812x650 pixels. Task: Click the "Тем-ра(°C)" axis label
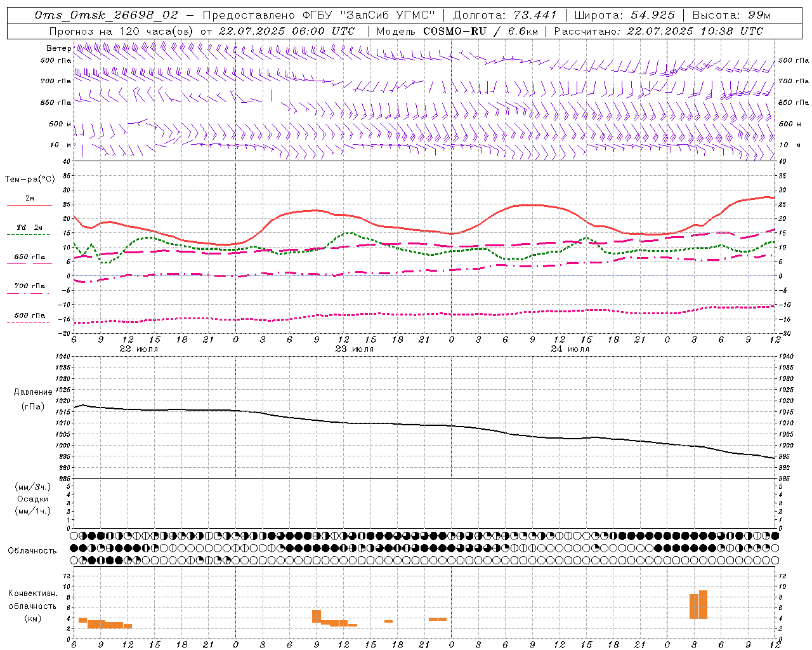pos(30,180)
